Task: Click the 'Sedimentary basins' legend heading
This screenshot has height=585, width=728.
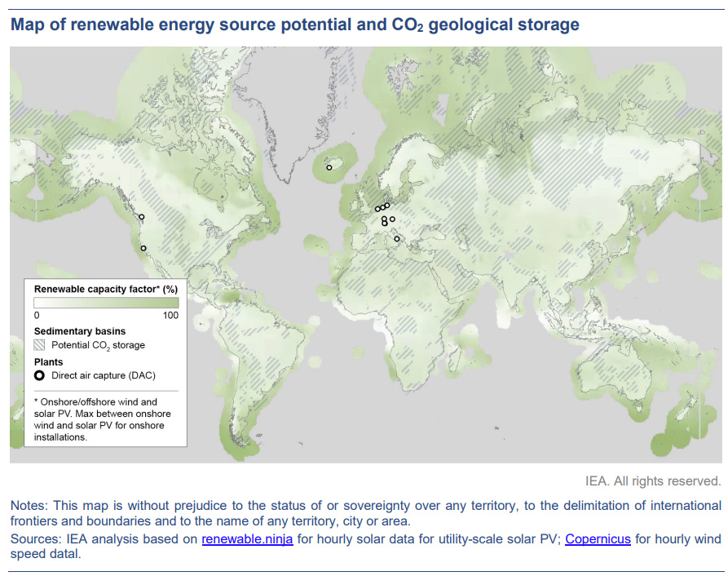Action: tap(80, 331)
